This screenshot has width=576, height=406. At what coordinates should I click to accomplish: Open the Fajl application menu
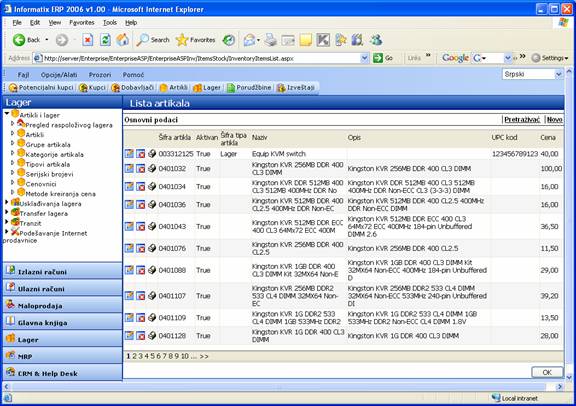[x=23, y=75]
